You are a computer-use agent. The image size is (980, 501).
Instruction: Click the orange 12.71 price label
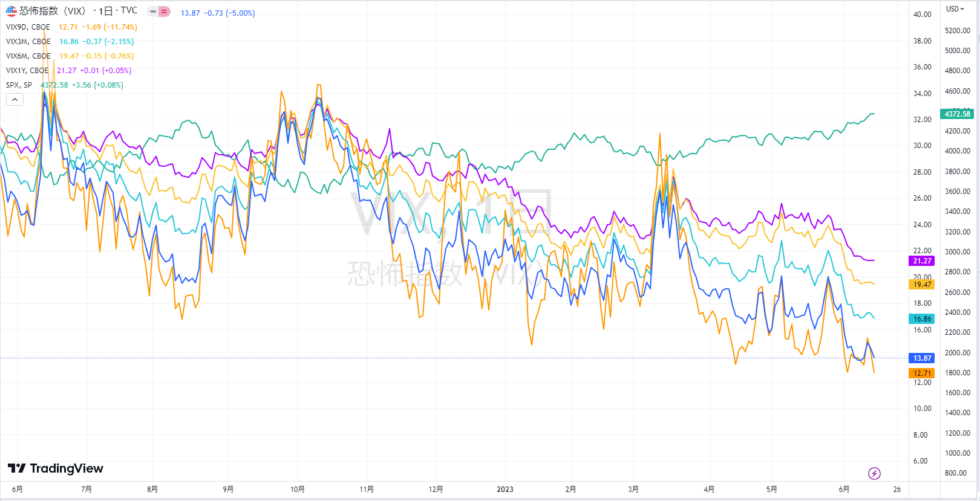coord(922,373)
